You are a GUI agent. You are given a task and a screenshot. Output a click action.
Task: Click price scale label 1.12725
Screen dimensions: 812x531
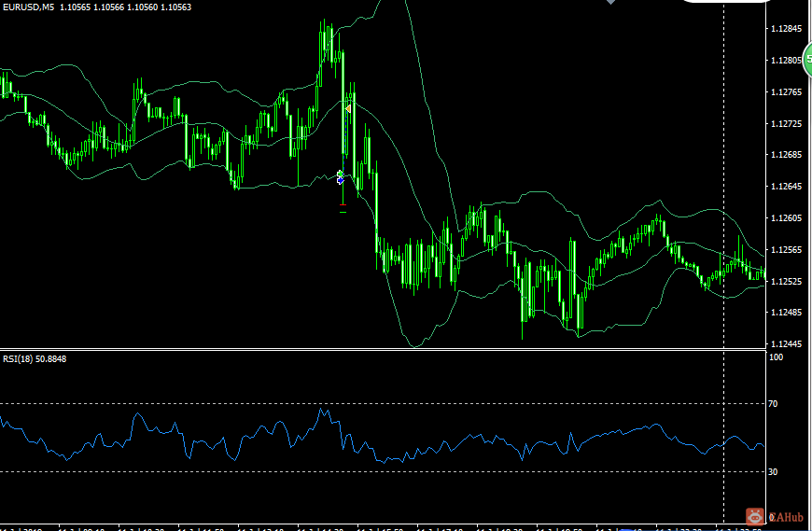coord(786,124)
